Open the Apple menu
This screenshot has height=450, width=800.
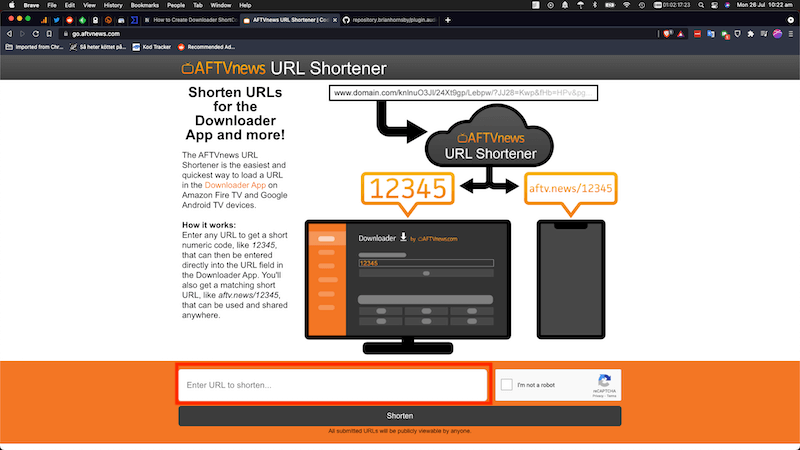tap(11, 5)
